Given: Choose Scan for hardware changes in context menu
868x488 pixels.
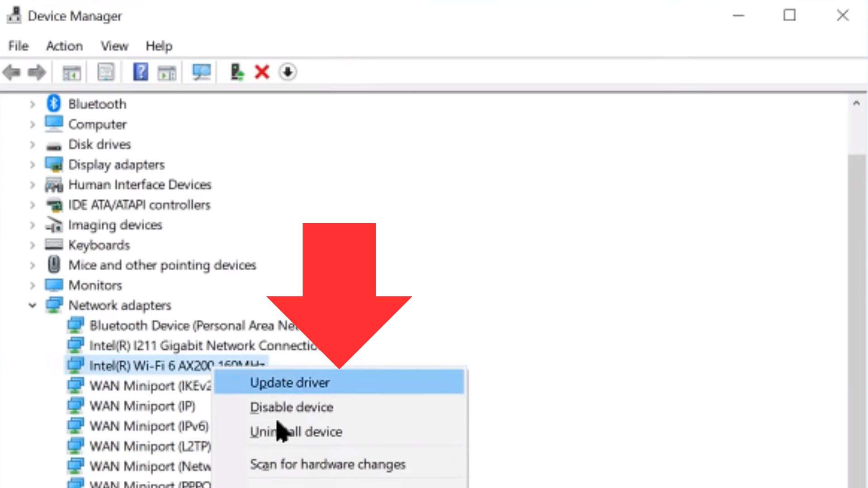Looking at the screenshot, I should [x=339, y=464].
